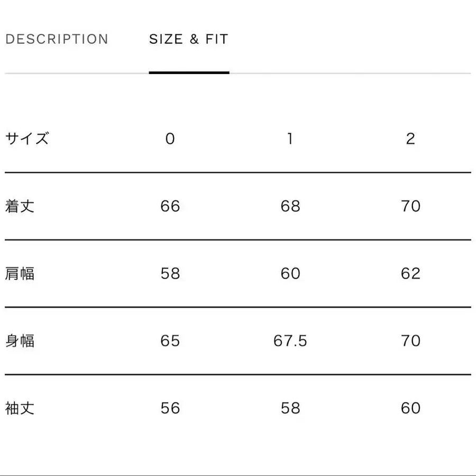Click the 65 body width value
Screen dimensions: 476x476
pos(170,341)
